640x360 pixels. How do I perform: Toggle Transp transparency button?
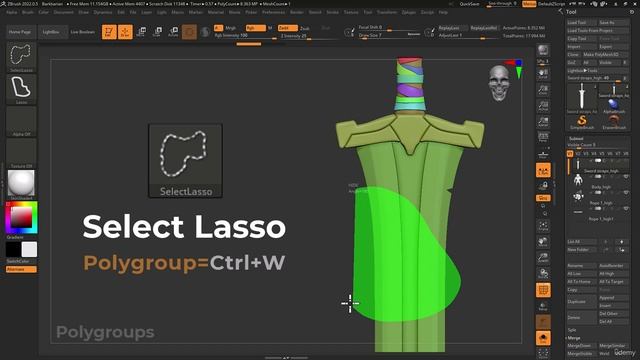(543, 306)
